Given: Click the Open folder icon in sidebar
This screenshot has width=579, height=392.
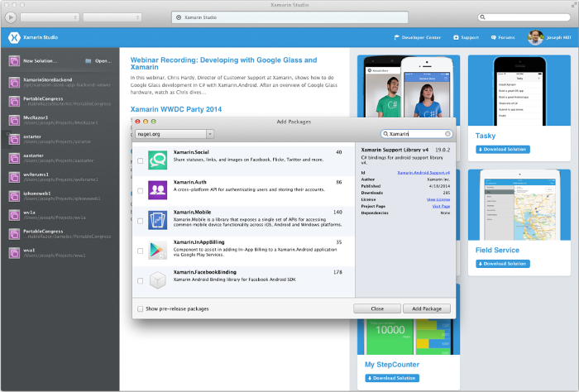Looking at the screenshot, I should click(x=89, y=61).
